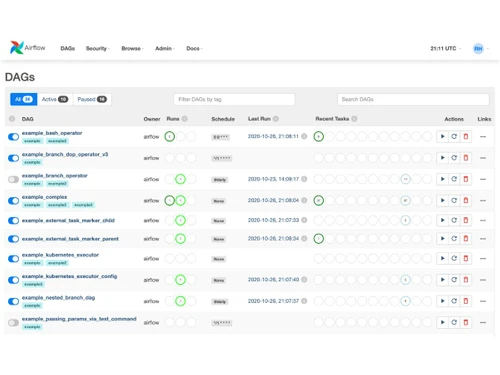Trigger example_external_task_marker_child DAG
Viewport: 500px width, 375px height.
[442, 220]
